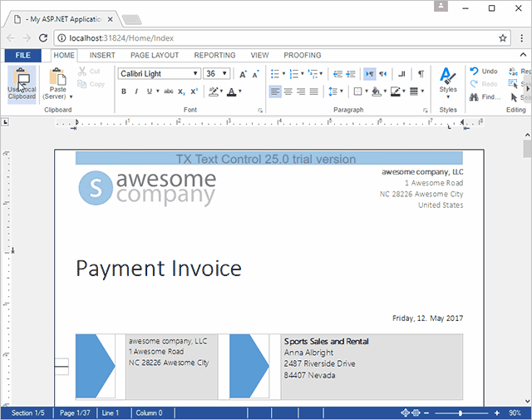532x420 pixels.
Task: Justify the paragraph text
Action: click(314, 91)
